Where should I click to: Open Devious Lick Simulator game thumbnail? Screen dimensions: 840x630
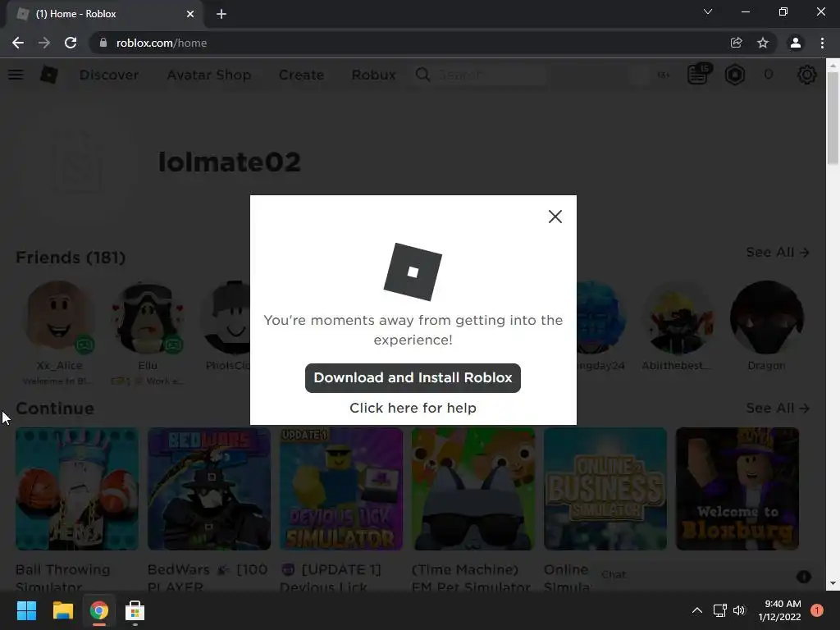[x=341, y=489]
